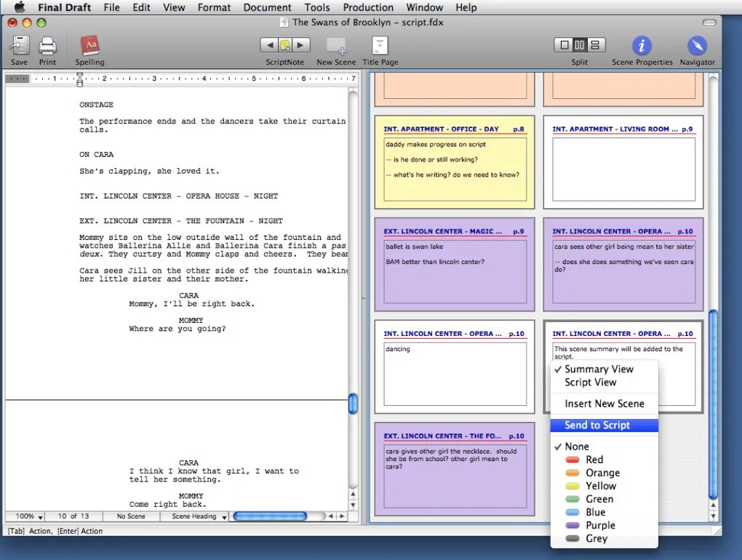Select the single-panel Split option
This screenshot has width=742, height=560.
click(x=564, y=45)
